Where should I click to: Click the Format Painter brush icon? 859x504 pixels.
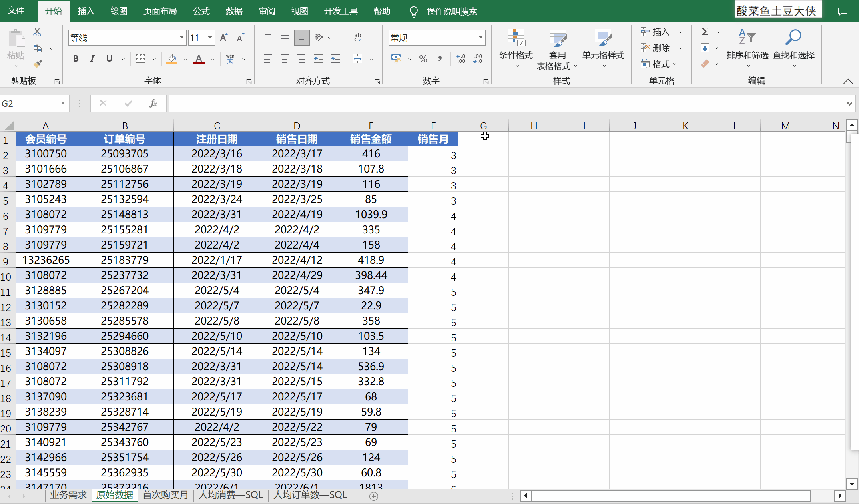38,64
